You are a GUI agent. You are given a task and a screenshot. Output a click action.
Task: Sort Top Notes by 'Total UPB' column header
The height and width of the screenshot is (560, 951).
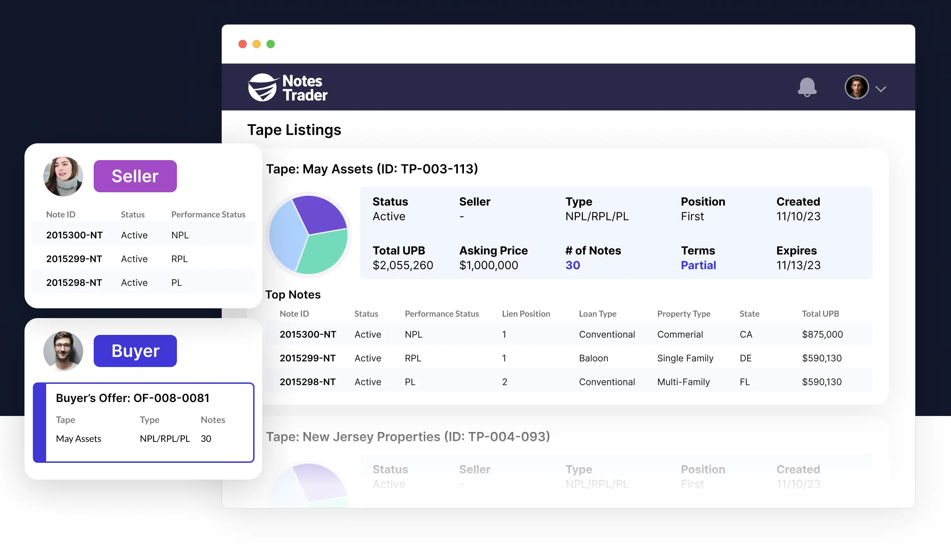(x=820, y=314)
